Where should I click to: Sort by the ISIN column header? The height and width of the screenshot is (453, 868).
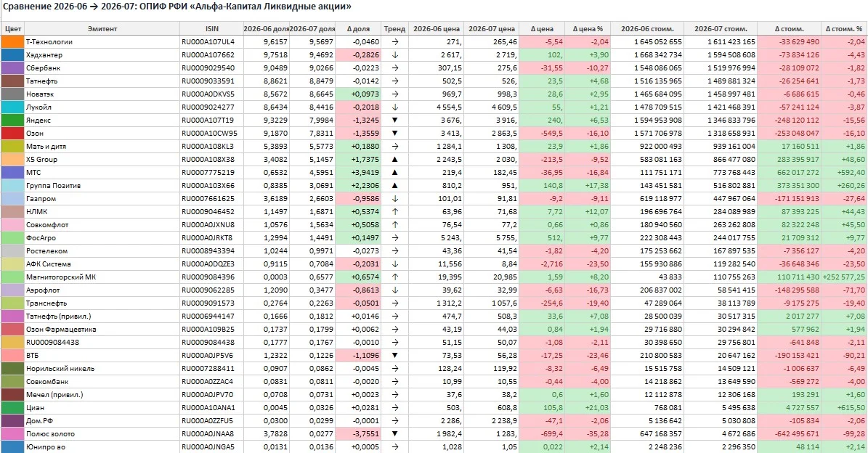pos(211,29)
